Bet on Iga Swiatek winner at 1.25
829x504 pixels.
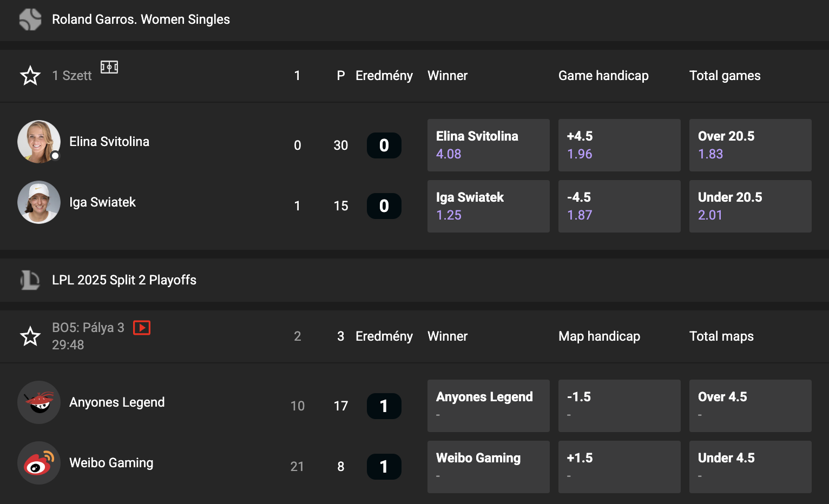(x=489, y=206)
